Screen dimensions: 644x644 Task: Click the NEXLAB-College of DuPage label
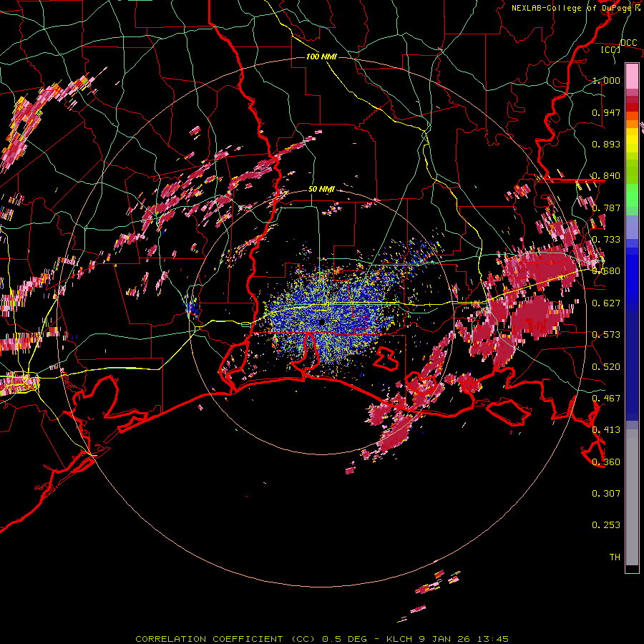click(x=572, y=8)
